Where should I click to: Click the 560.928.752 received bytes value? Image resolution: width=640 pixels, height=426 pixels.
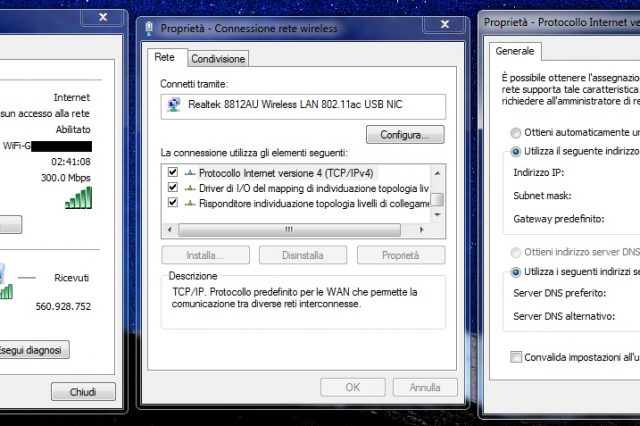tap(63, 306)
